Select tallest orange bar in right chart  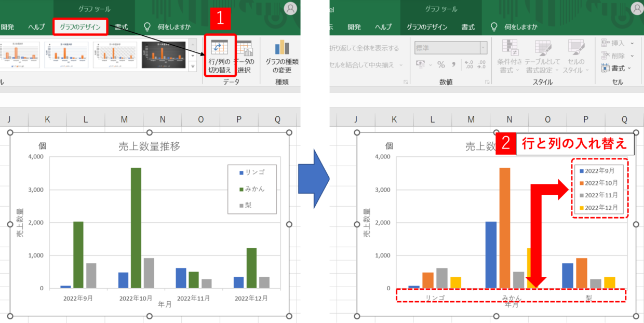[x=505, y=228]
